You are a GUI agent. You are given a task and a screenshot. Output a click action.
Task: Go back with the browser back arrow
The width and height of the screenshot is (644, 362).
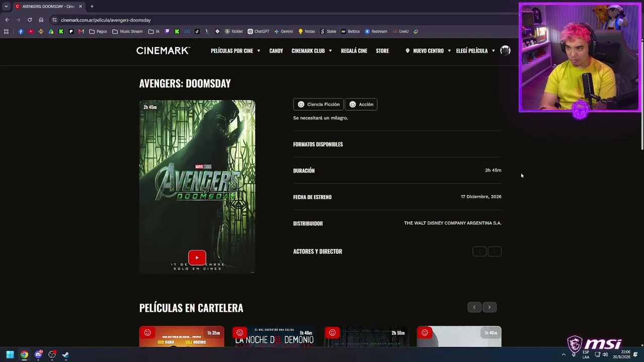(x=7, y=20)
